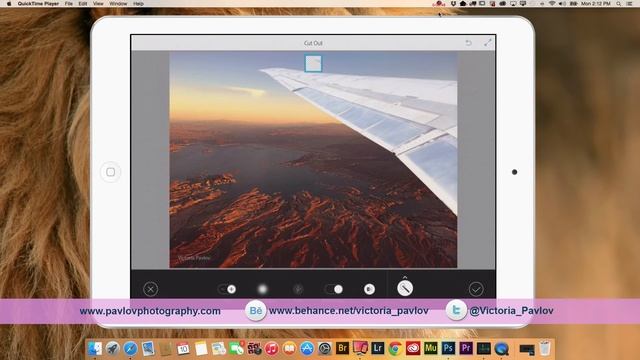
Task: Open Photo Booth in the Dock
Action: [254, 348]
